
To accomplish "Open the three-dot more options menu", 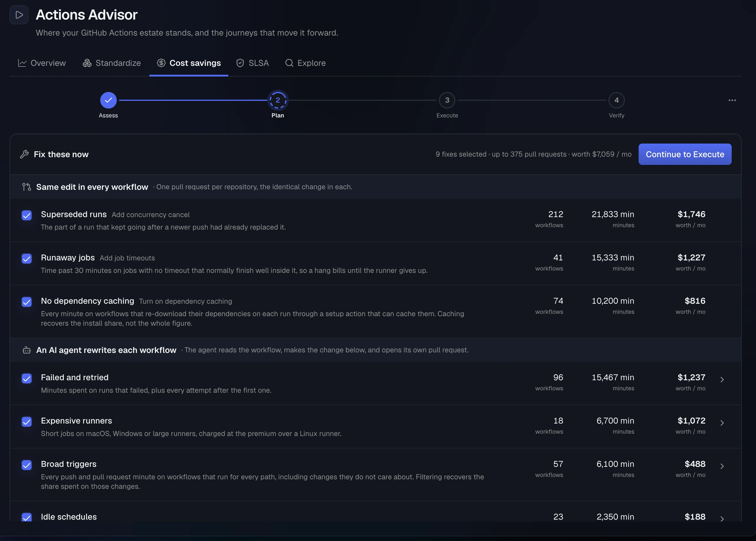I will point(732,100).
